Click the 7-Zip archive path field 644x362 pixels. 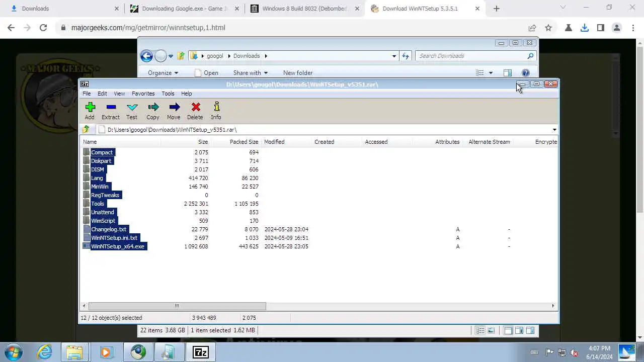(x=325, y=130)
